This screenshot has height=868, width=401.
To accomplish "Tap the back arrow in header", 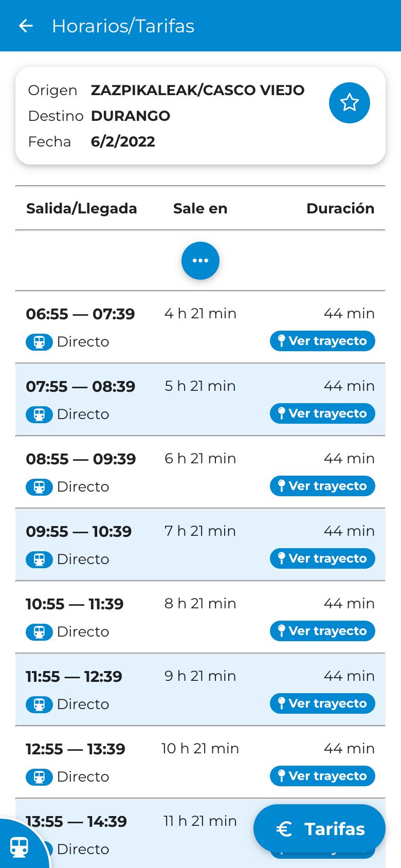I will (26, 26).
